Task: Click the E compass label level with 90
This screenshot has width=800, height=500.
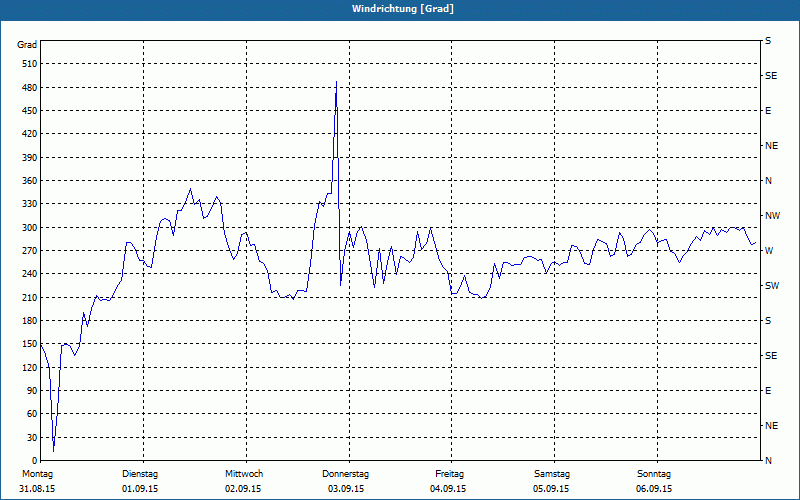Action: tap(768, 391)
